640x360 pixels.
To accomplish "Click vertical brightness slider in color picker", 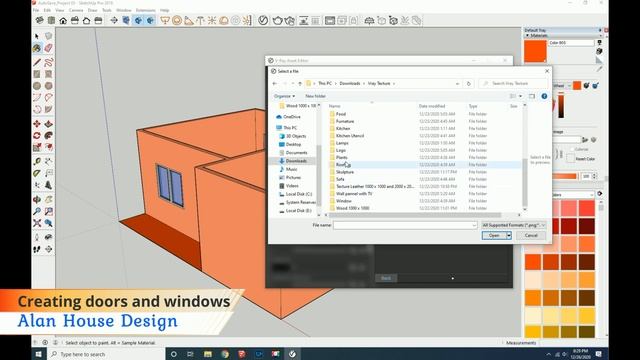I will tap(561, 106).
